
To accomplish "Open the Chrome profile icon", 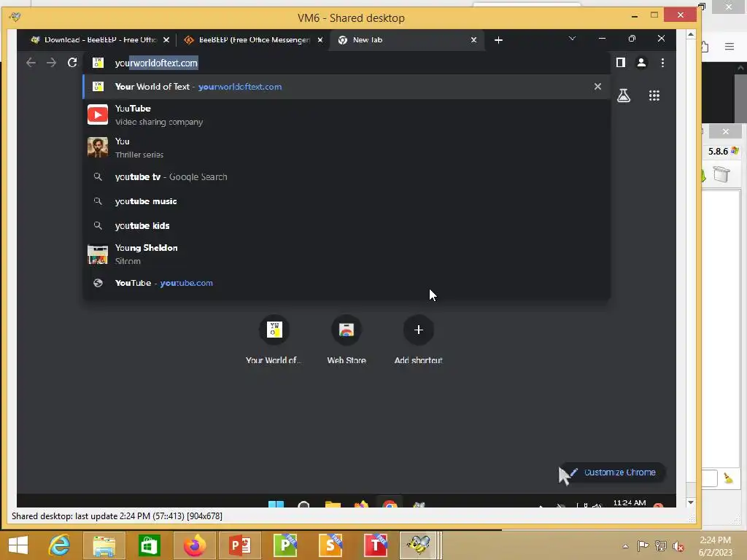I will point(642,63).
